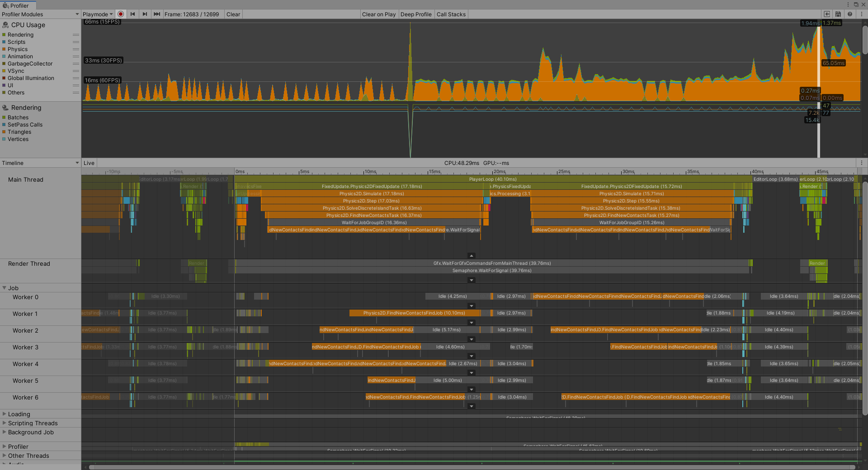Screen dimensions: 868x470
Task: Toggle Triangles series in Rendering chart
Action: 4,132
